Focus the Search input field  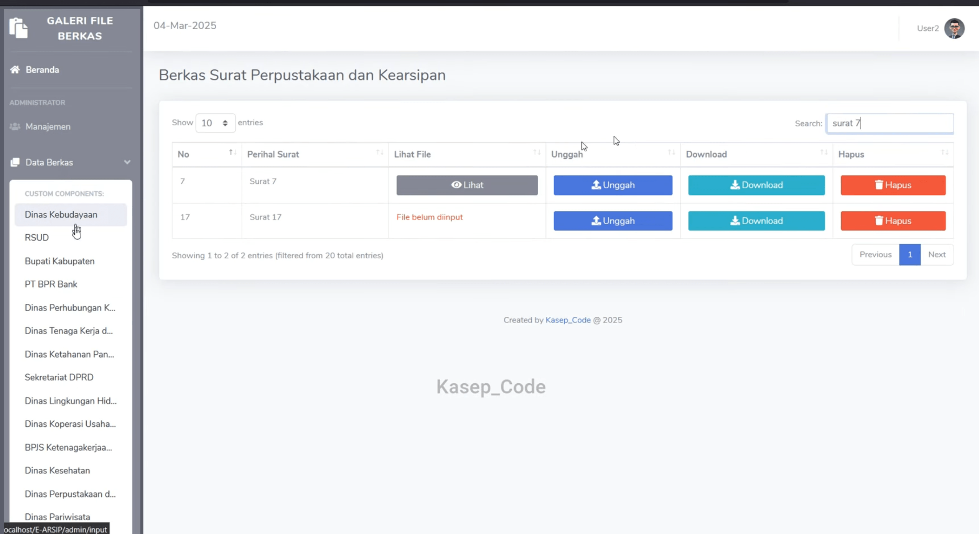889,123
